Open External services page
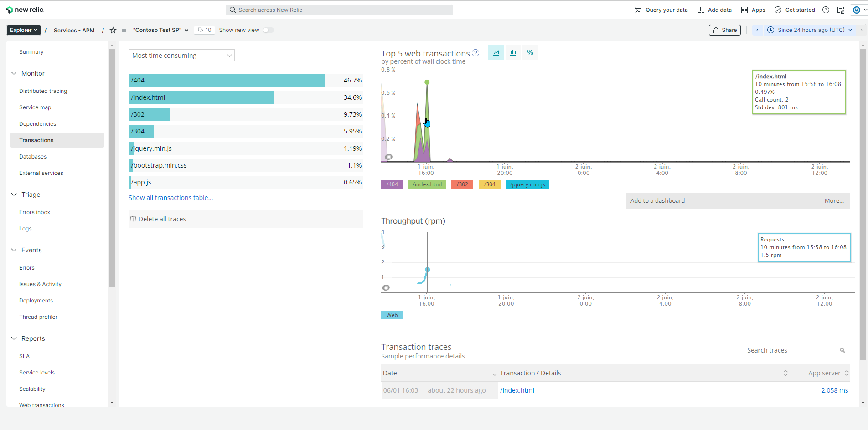 click(x=41, y=173)
